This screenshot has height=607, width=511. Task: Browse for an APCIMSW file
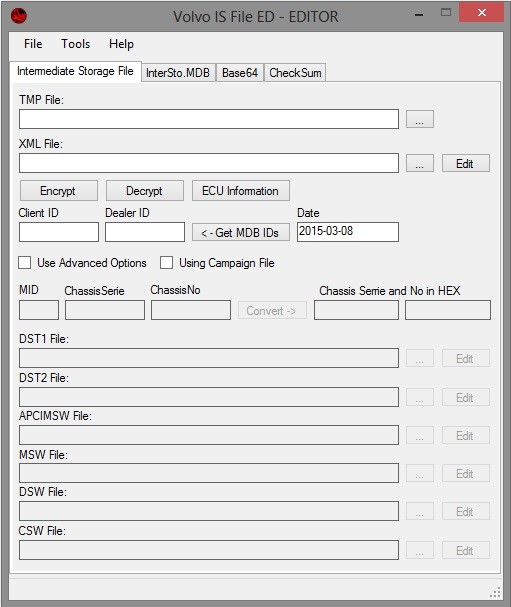420,436
